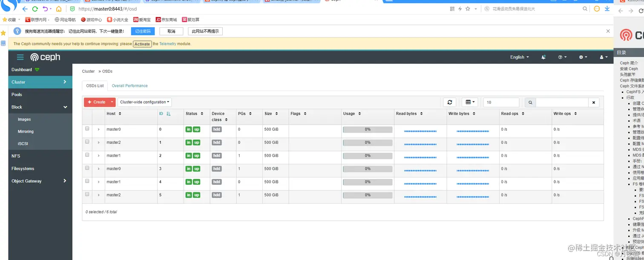Go back in the browser
Viewport: 644px width, 260px height.
[25, 9]
